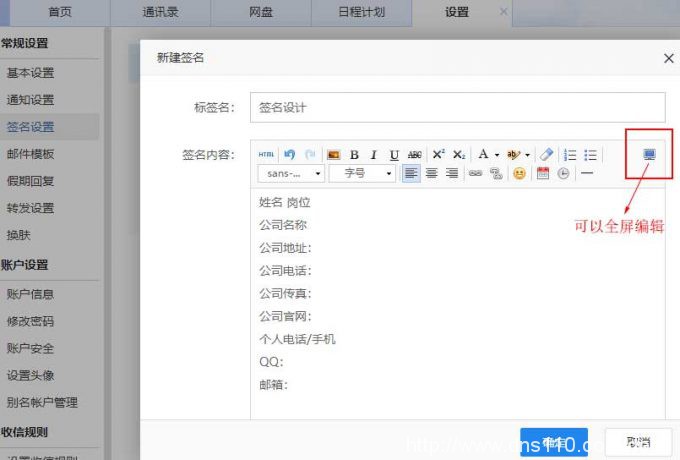This screenshot has width=680, height=460.
Task: Open the fullscreen editing mode icon
Action: click(649, 155)
